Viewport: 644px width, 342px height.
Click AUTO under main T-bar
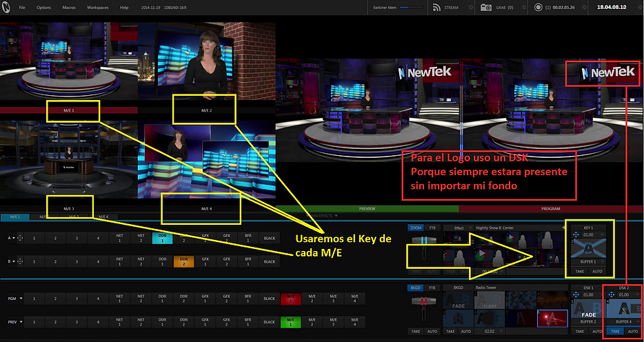coord(432,332)
